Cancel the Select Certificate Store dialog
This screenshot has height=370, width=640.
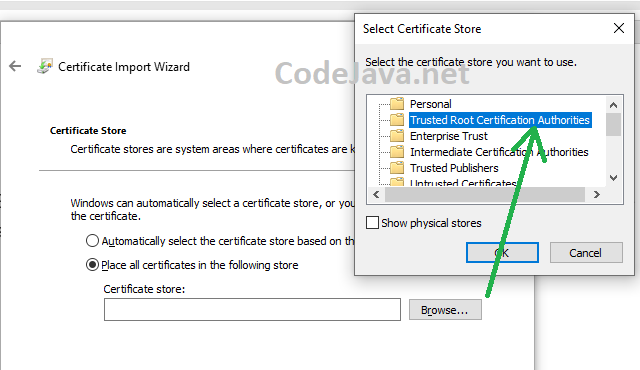[586, 253]
